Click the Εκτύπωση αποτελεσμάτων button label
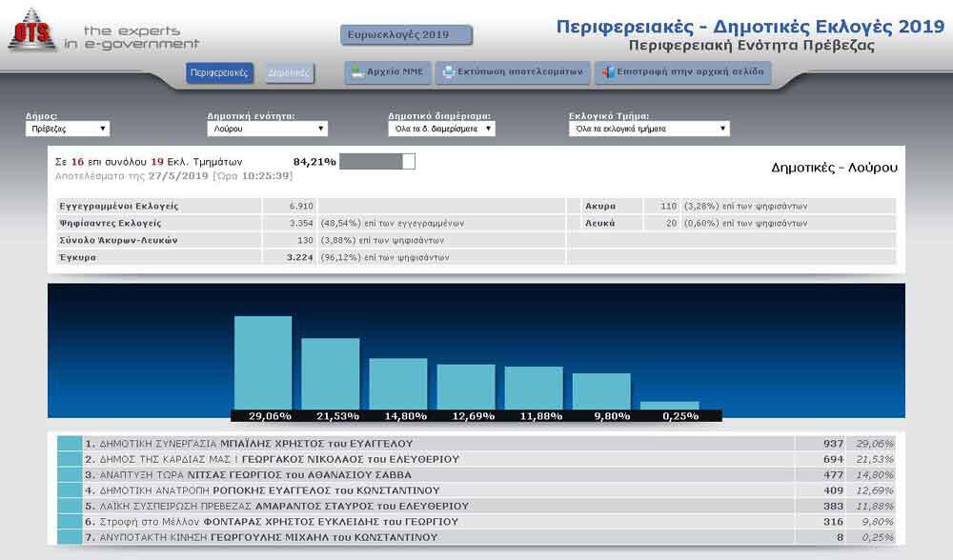 pyautogui.click(x=519, y=71)
